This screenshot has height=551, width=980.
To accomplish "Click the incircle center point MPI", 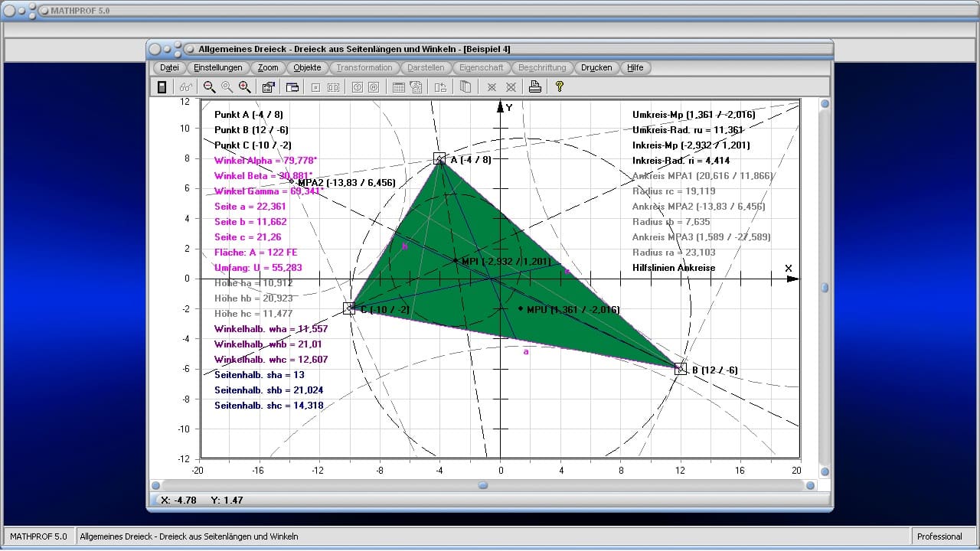I will (x=456, y=261).
